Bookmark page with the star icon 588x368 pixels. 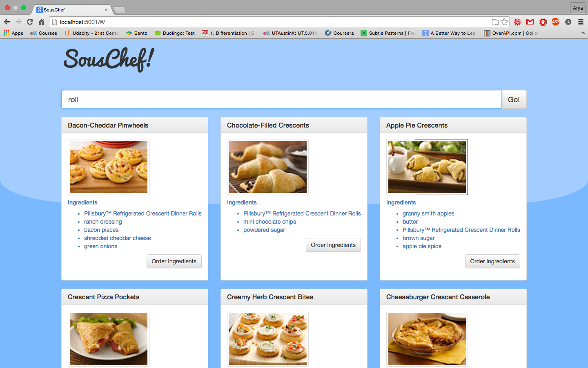pyautogui.click(x=504, y=22)
